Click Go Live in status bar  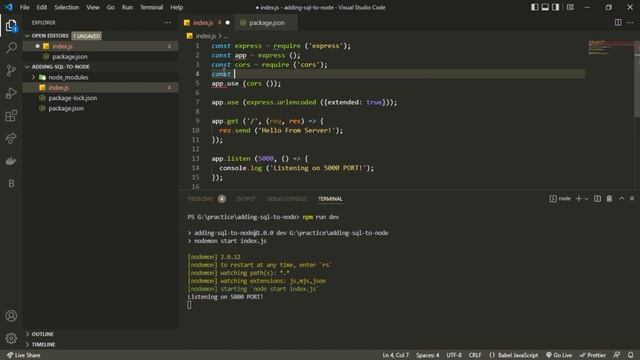[559, 355]
